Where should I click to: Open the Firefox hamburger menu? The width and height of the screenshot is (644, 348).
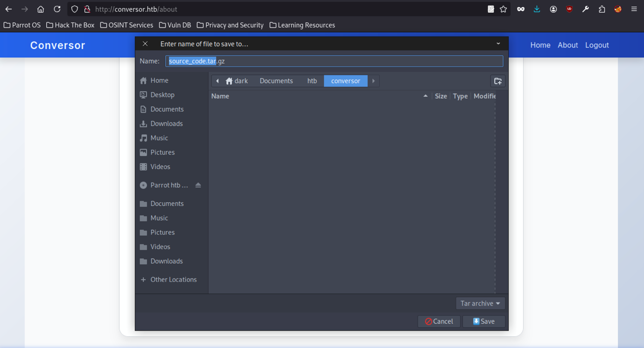633,9
